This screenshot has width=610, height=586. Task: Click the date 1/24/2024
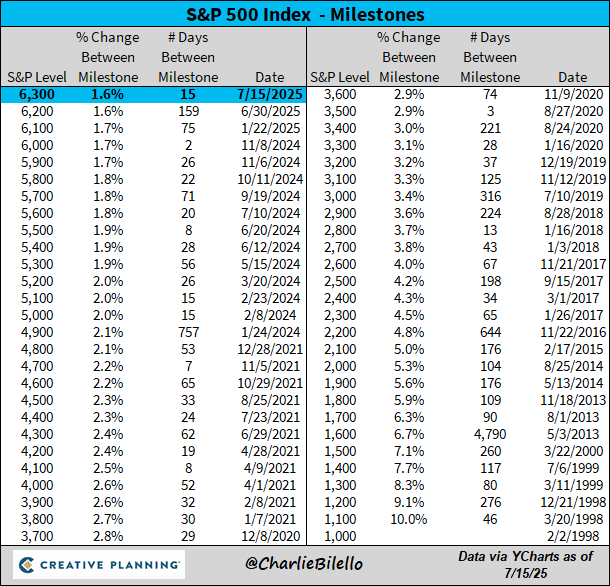click(x=270, y=332)
